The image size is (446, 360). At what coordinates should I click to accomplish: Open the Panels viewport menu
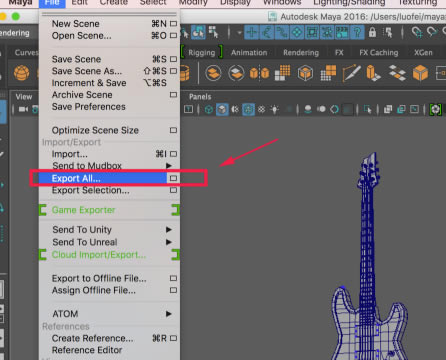pos(200,97)
